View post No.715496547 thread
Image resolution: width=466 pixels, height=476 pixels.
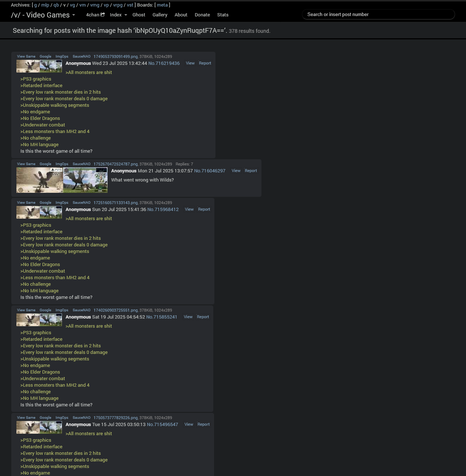pos(189,425)
